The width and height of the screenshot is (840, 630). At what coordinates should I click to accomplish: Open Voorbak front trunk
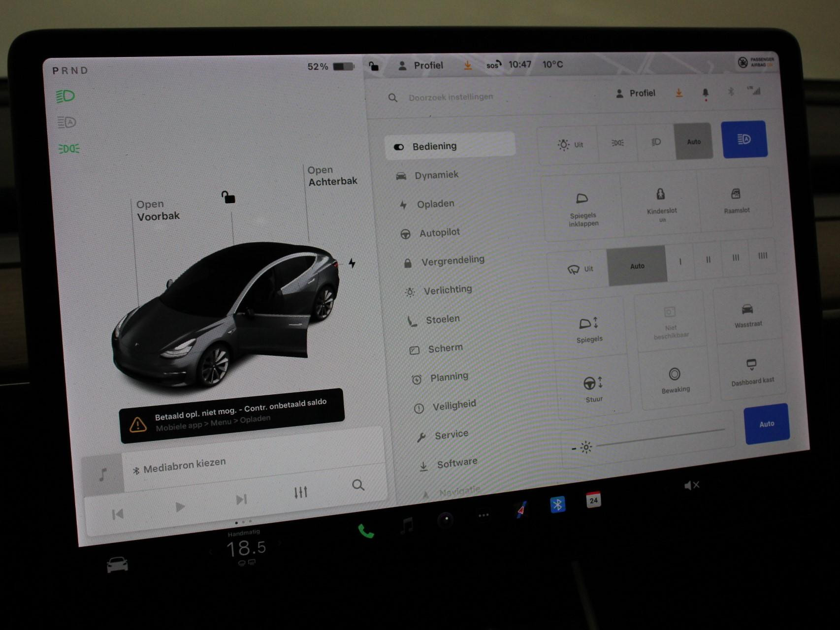158,210
